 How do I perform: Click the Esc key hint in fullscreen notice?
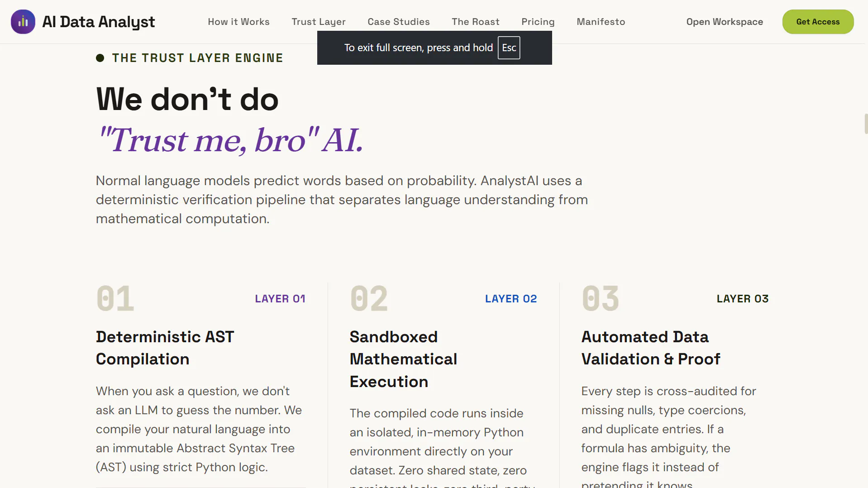pos(509,48)
